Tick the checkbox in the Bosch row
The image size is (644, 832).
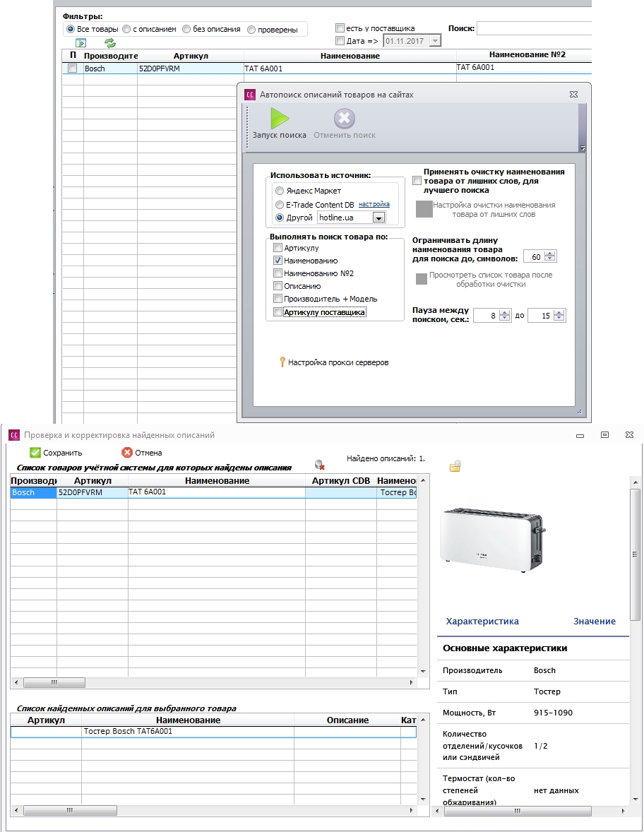pyautogui.click(x=73, y=69)
